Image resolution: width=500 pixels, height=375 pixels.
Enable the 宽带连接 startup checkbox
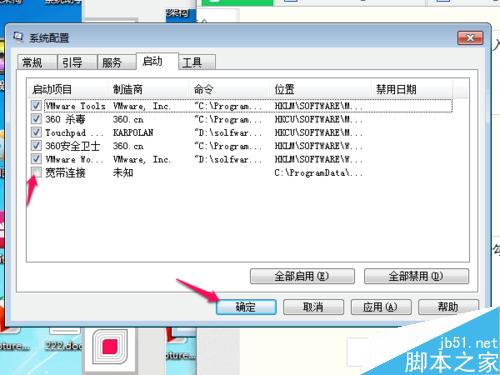pos(36,172)
